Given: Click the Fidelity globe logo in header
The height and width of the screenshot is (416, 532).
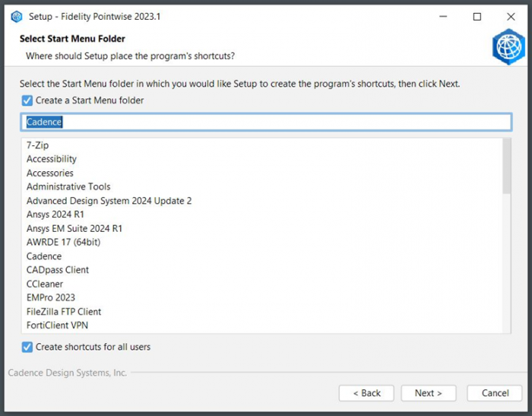Looking at the screenshot, I should (x=508, y=46).
